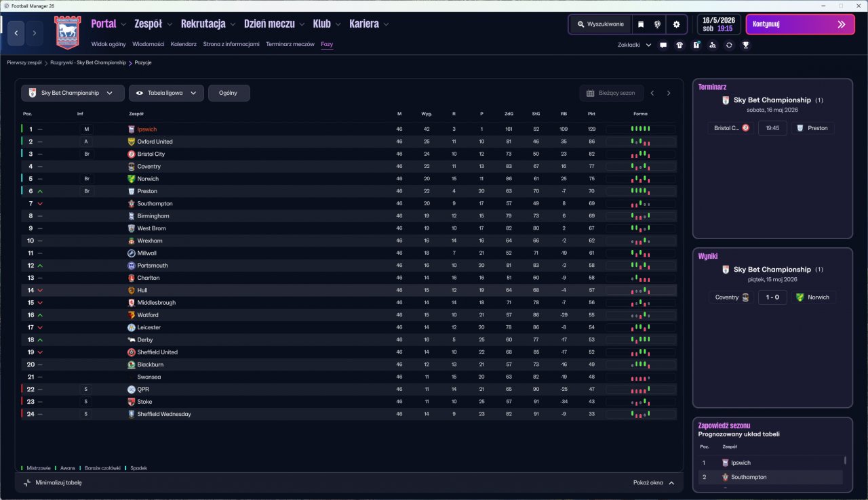Click the Oxford United club badge
Viewport: 868px width, 500px height.
[132, 142]
